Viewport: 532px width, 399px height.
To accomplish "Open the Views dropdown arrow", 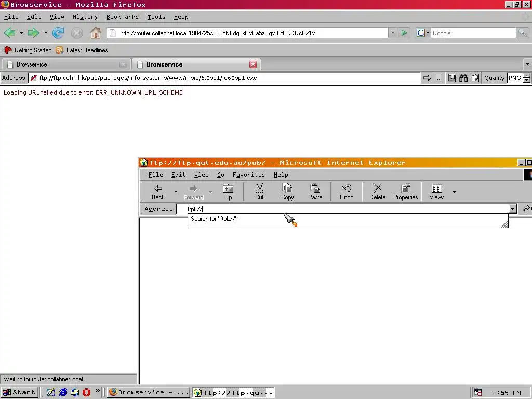I will pyautogui.click(x=454, y=192).
